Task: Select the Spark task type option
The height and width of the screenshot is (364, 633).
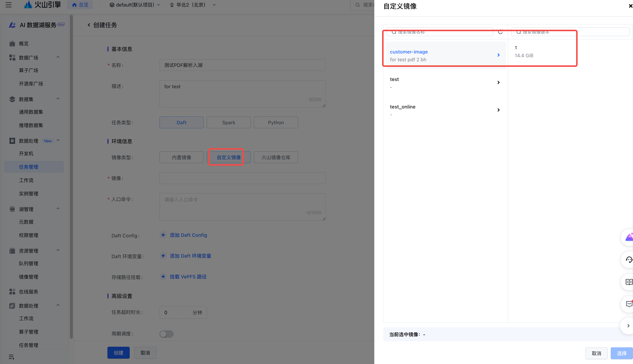Action: 229,123
